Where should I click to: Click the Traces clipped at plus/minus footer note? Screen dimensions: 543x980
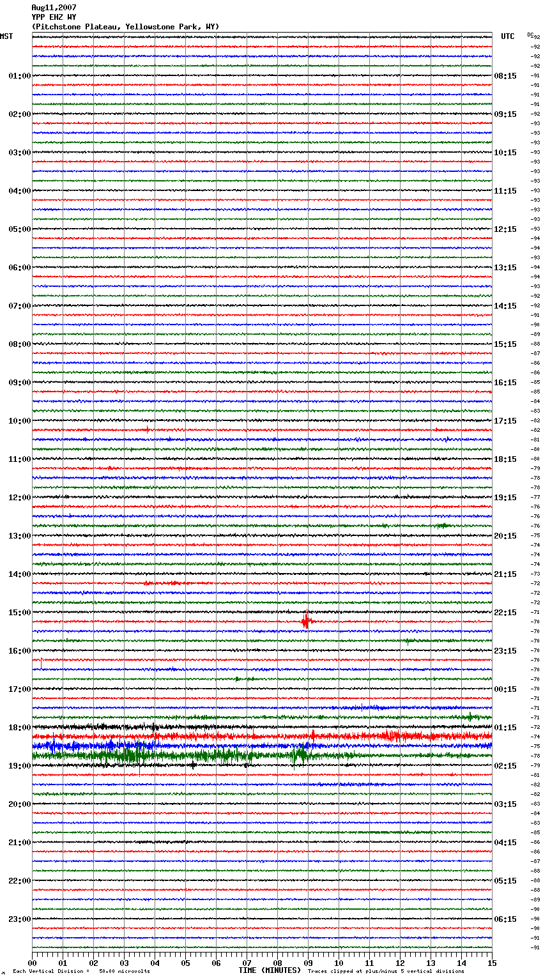386,972
